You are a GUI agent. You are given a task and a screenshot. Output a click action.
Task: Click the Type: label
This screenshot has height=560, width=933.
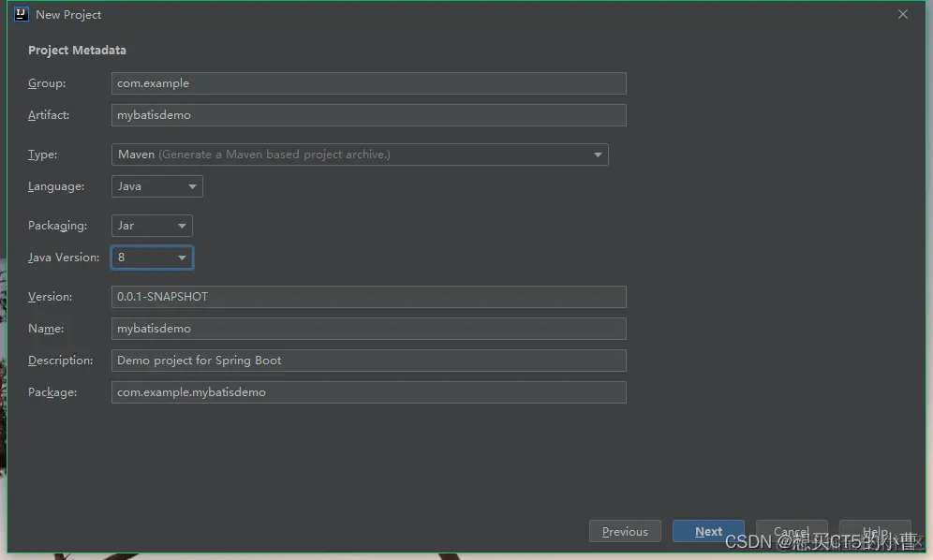pos(43,155)
